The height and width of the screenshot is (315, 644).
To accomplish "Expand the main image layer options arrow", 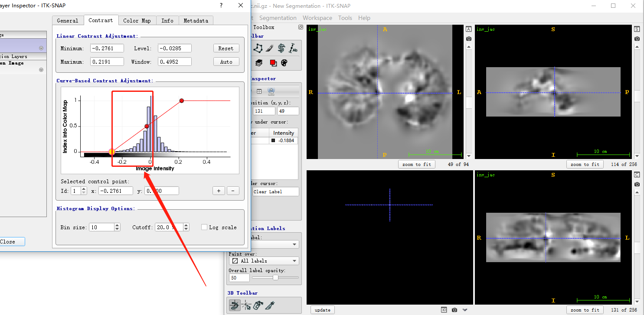I will click(41, 48).
